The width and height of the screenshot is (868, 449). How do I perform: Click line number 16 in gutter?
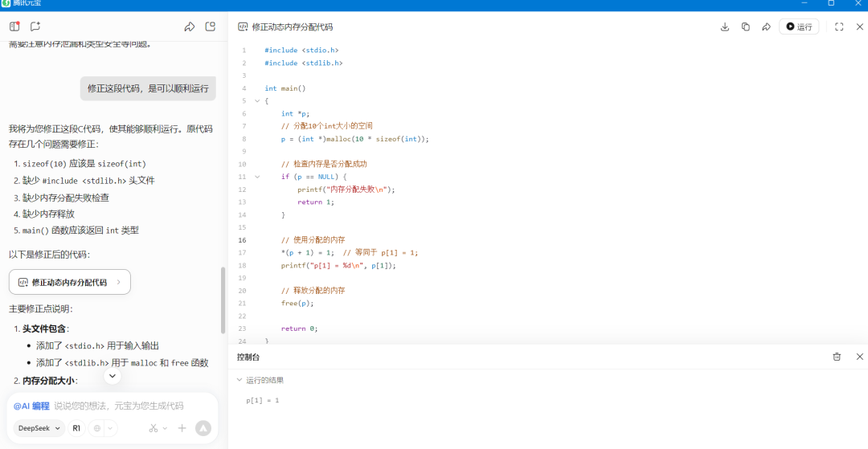pos(243,240)
